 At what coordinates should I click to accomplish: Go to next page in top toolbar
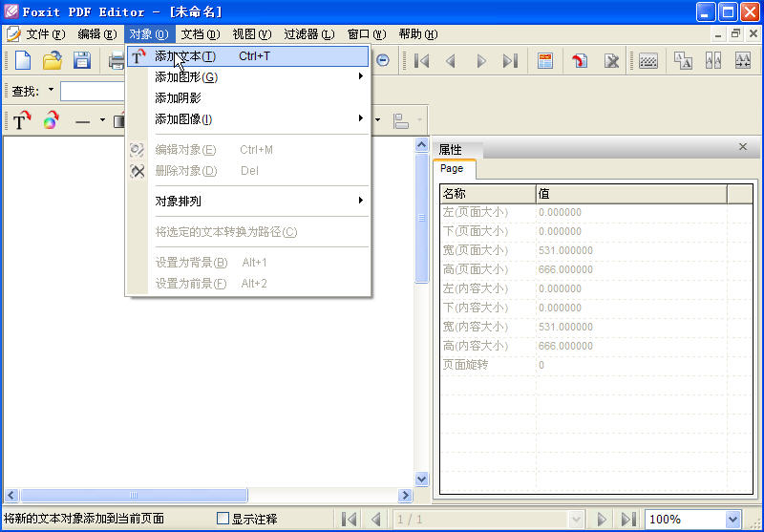(x=481, y=61)
